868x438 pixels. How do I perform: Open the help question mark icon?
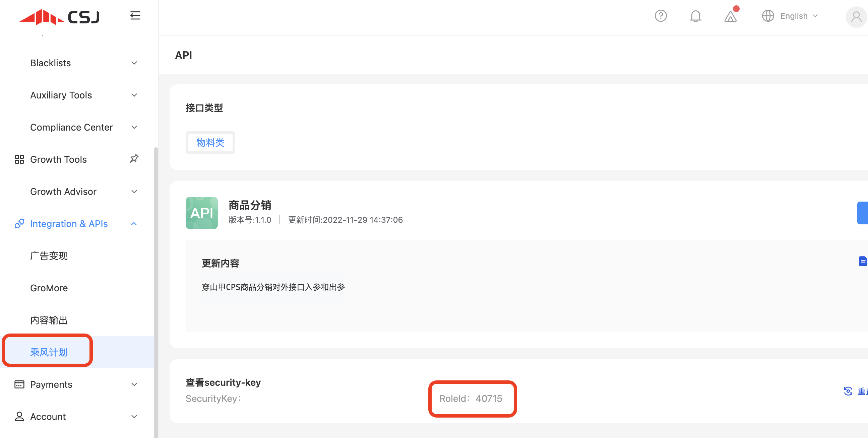click(x=661, y=16)
